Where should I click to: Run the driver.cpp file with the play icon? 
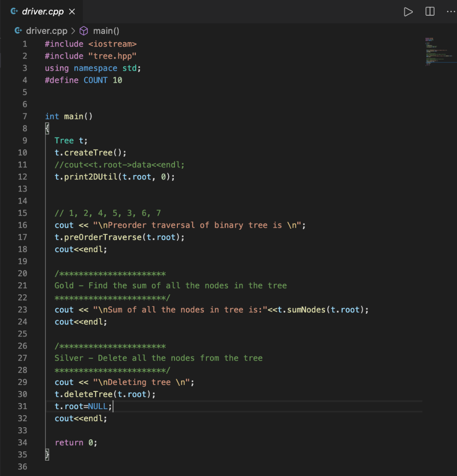click(x=408, y=12)
